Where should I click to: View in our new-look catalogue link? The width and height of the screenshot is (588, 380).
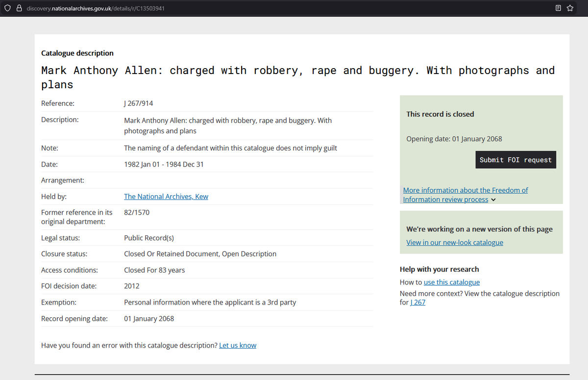(455, 242)
